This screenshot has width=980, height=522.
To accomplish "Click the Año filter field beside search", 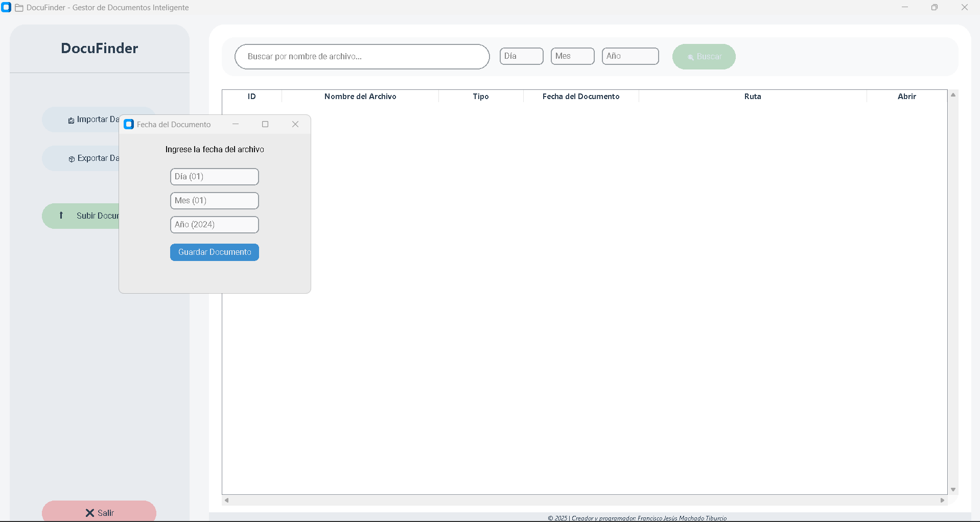I will [630, 56].
